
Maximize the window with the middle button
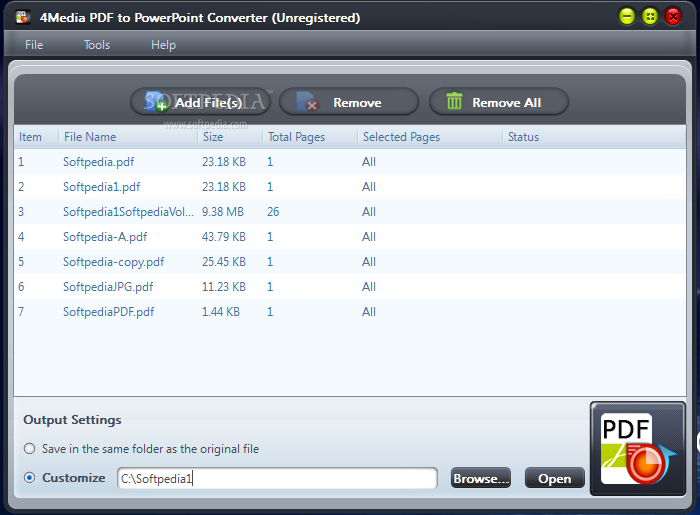pyautogui.click(x=650, y=17)
